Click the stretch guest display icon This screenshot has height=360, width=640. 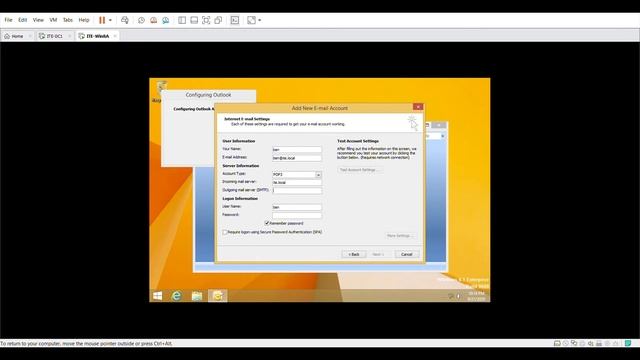[x=251, y=20]
